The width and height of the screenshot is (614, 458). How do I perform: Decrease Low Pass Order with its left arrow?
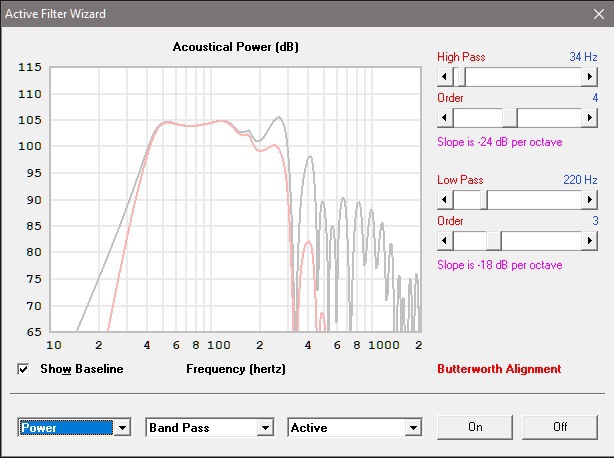coord(445,241)
